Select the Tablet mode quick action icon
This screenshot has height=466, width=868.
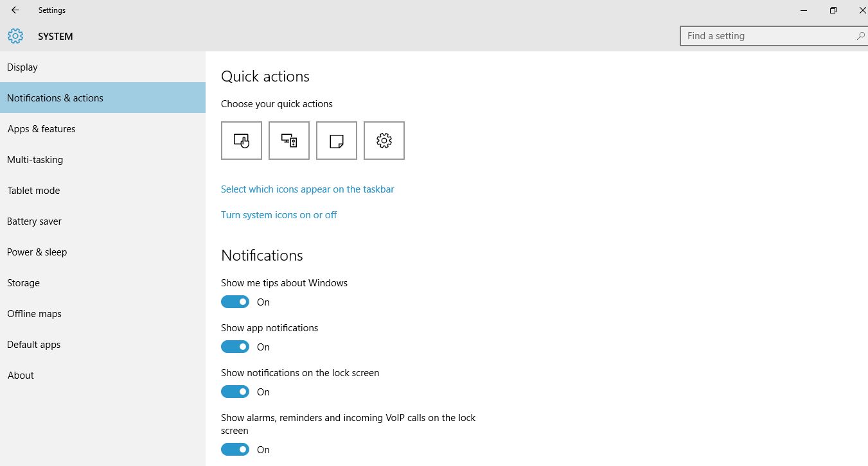(x=241, y=141)
